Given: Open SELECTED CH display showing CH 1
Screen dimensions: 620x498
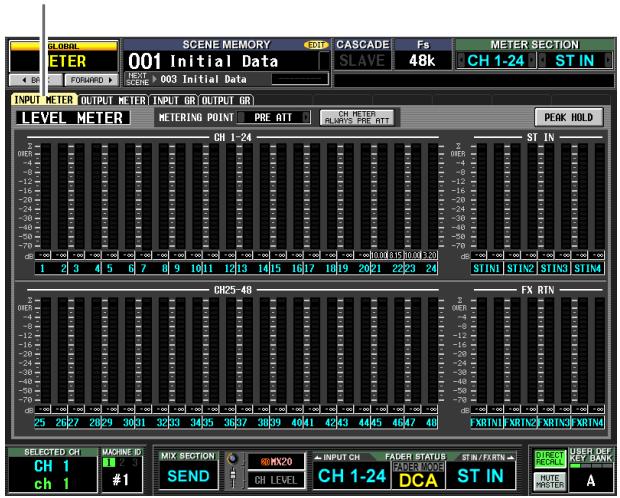Looking at the screenshot, I should pos(52,475).
